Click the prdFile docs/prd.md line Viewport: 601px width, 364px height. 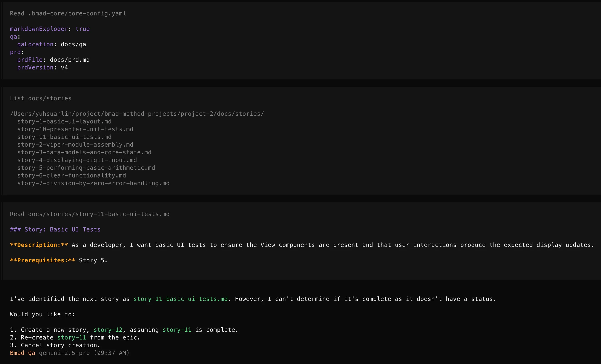53,60
